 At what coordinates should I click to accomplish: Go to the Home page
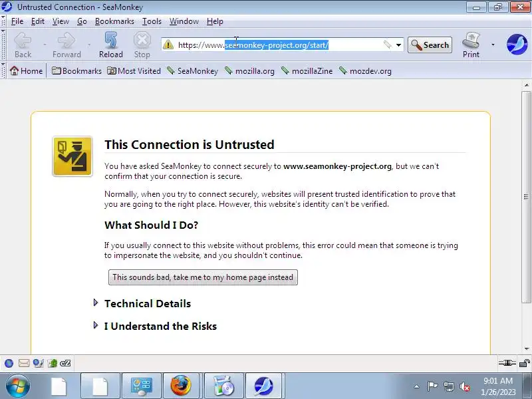pos(26,71)
